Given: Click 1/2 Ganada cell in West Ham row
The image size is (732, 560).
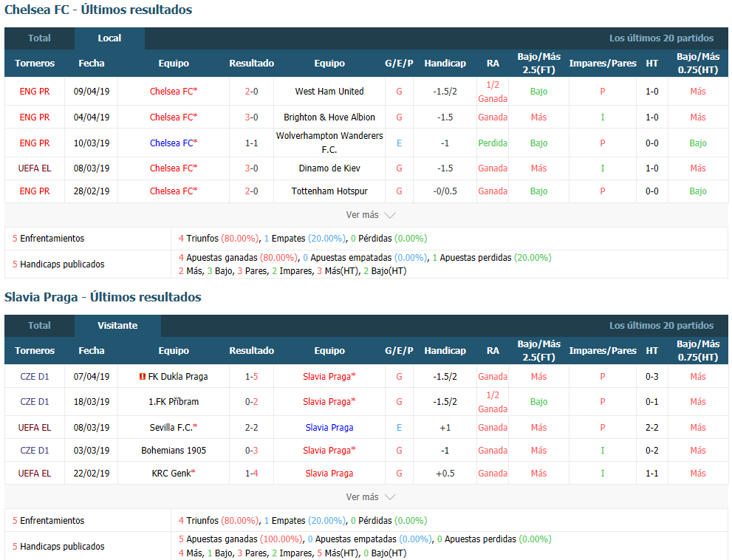Looking at the screenshot, I should 493,92.
